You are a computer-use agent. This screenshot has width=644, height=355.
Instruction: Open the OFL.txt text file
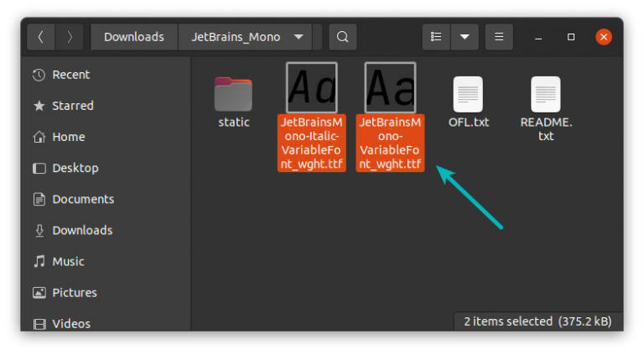coord(468,94)
